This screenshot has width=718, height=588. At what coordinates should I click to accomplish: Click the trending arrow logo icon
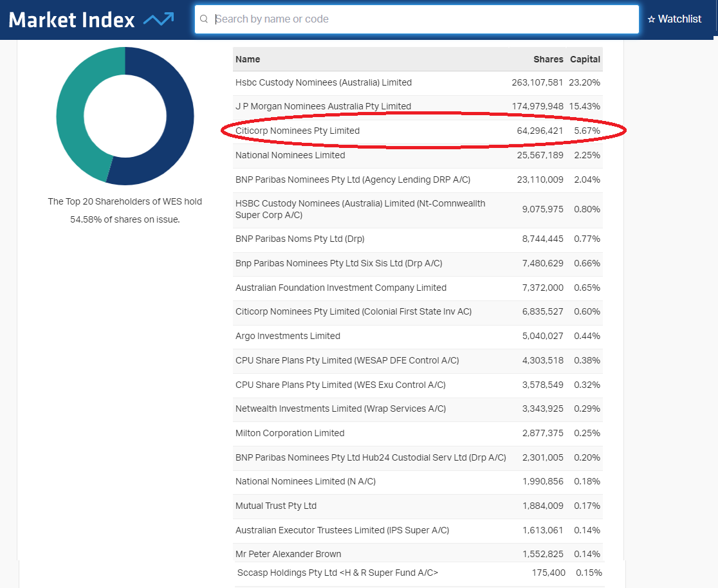[158, 20]
